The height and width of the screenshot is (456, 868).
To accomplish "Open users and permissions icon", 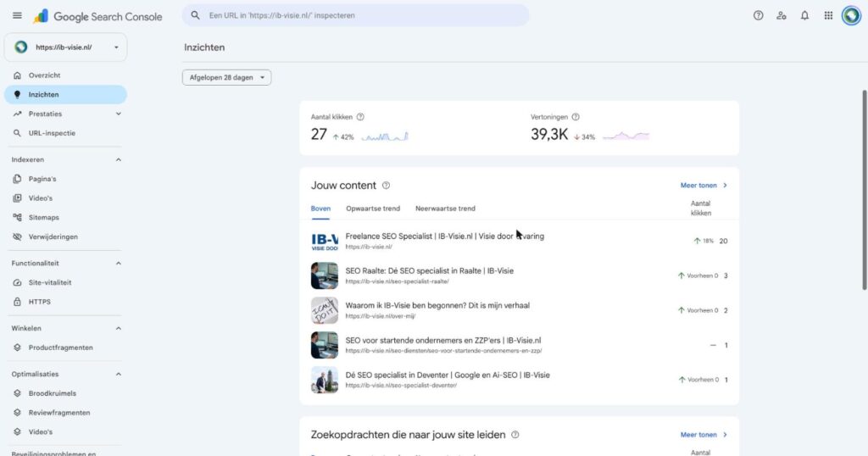I will pyautogui.click(x=781, y=15).
